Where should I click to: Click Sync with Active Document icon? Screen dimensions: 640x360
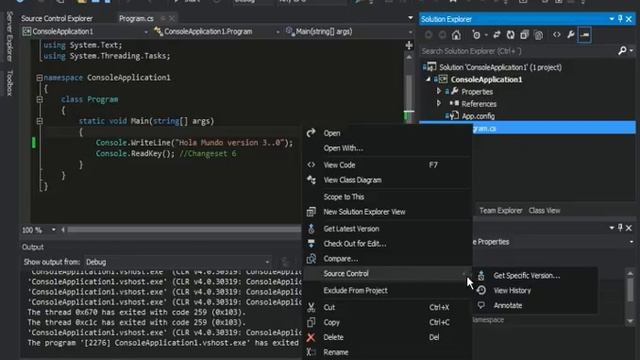pos(497,35)
